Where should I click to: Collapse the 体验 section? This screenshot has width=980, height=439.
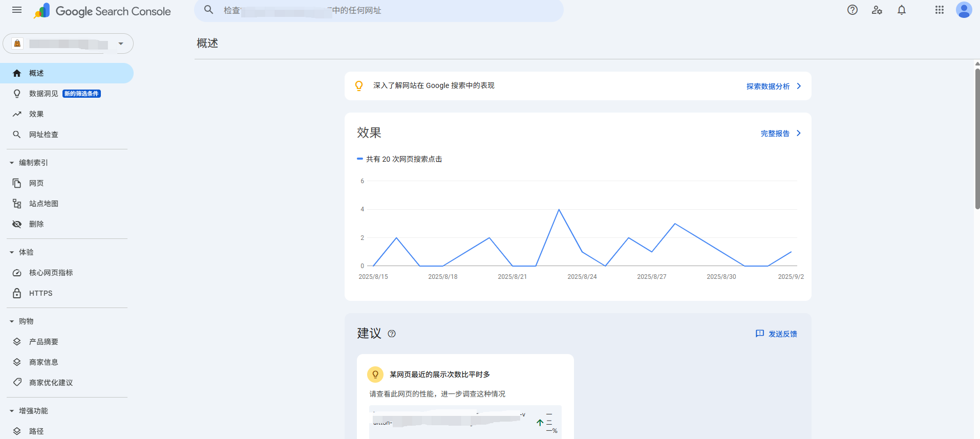click(12, 252)
